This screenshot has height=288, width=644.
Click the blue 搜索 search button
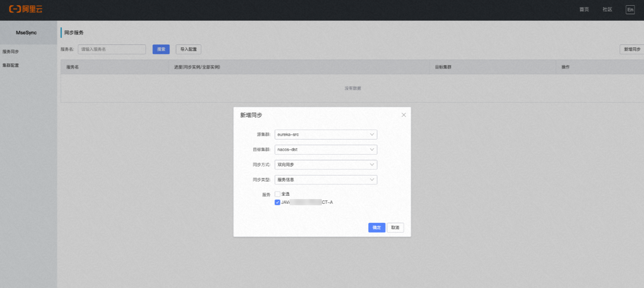pyautogui.click(x=161, y=49)
